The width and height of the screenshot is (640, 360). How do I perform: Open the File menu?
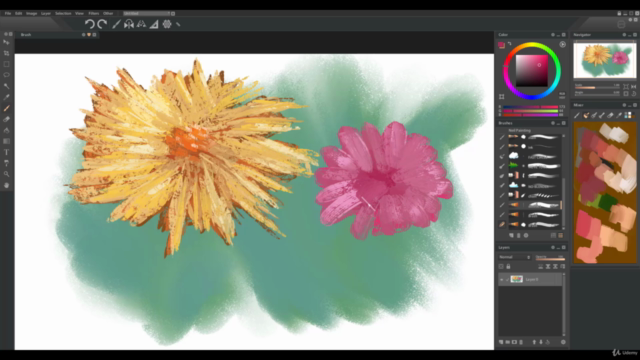tap(8, 13)
